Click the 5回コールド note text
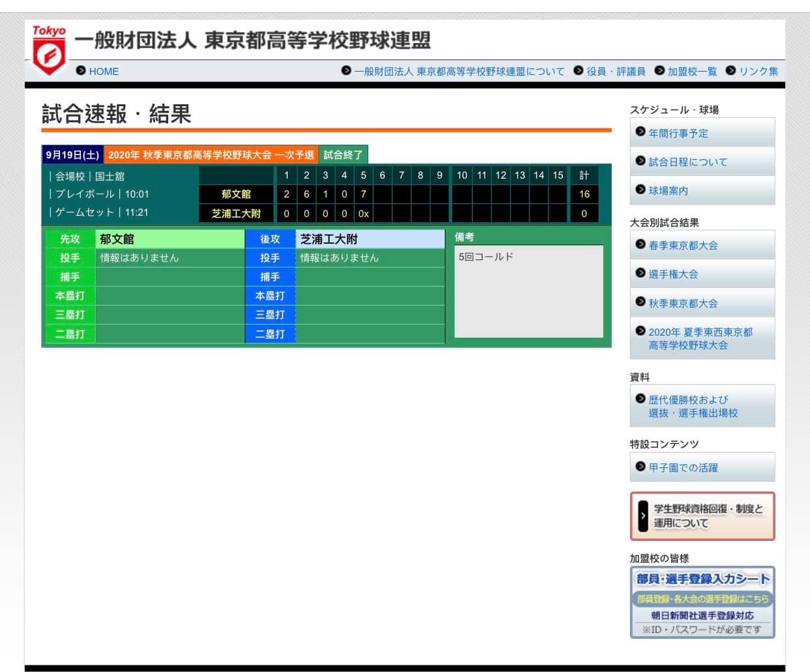Viewport: 810px width, 672px height. click(486, 256)
